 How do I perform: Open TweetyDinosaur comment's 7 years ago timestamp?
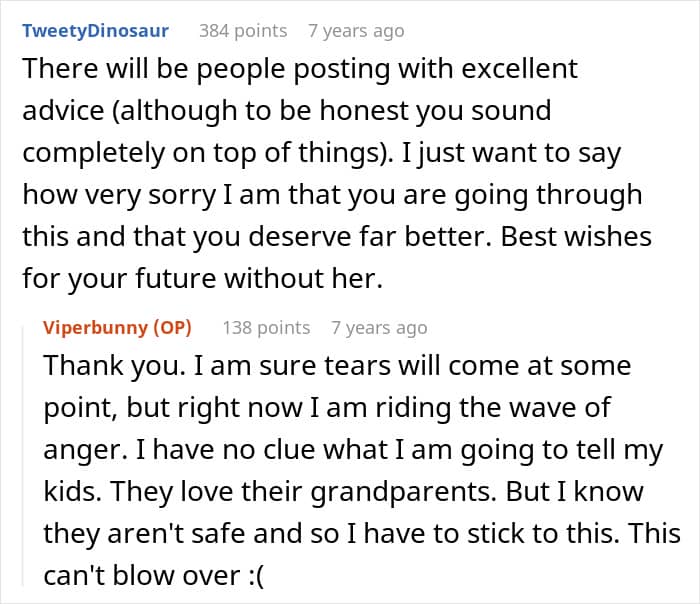pyautogui.click(x=356, y=31)
